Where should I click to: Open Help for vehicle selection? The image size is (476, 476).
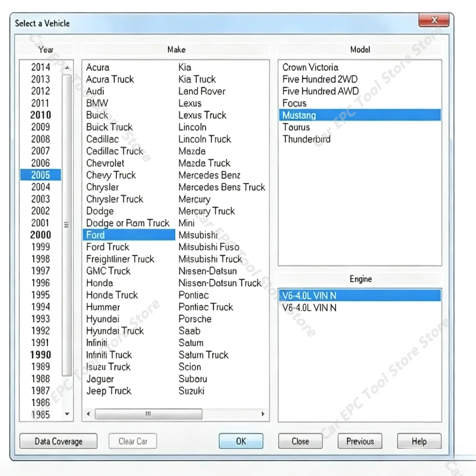(x=419, y=441)
